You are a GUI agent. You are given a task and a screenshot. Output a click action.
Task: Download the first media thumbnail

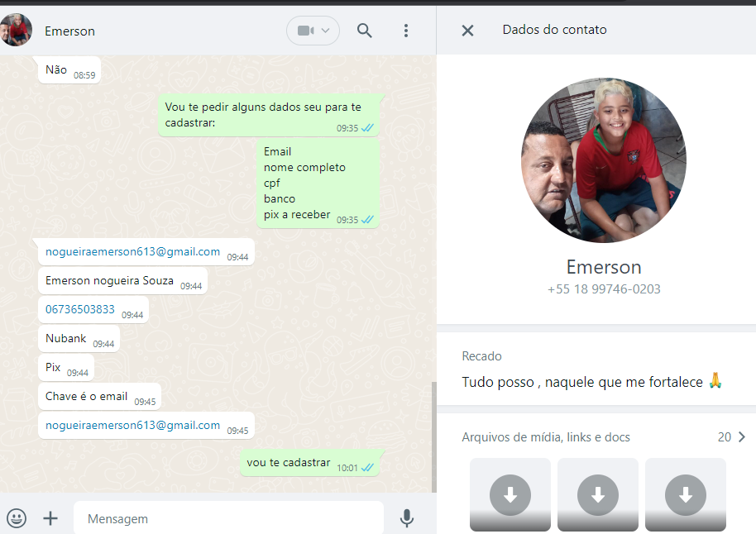[x=510, y=495]
